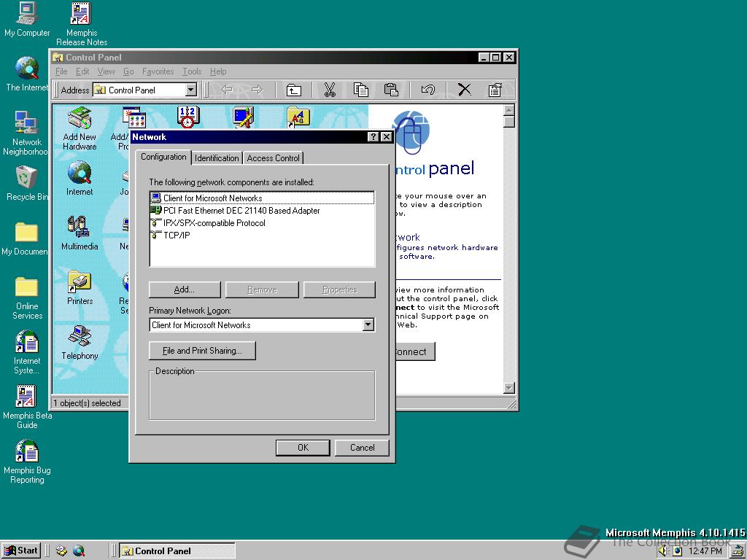
Task: Click Control Panel scrollbar up arrow
Action: pyautogui.click(x=508, y=110)
